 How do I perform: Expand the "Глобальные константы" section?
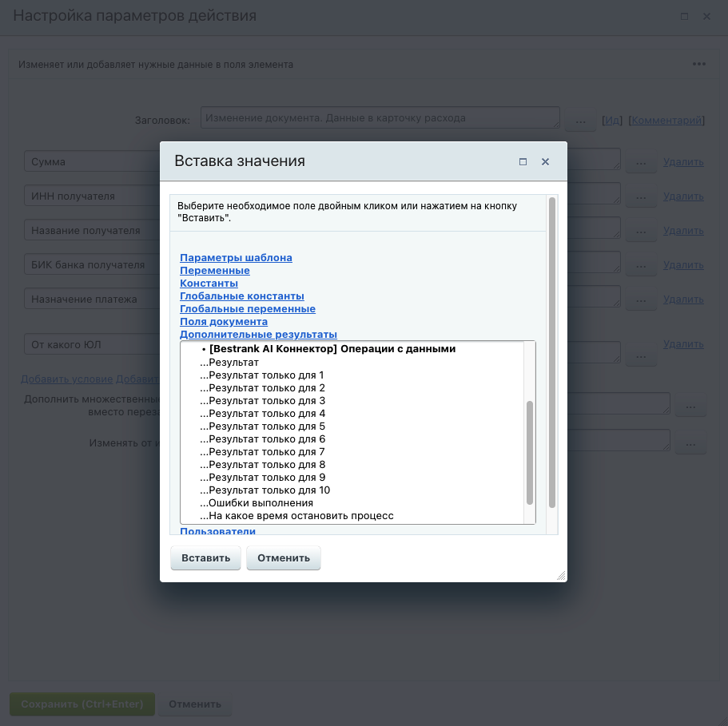point(241,296)
